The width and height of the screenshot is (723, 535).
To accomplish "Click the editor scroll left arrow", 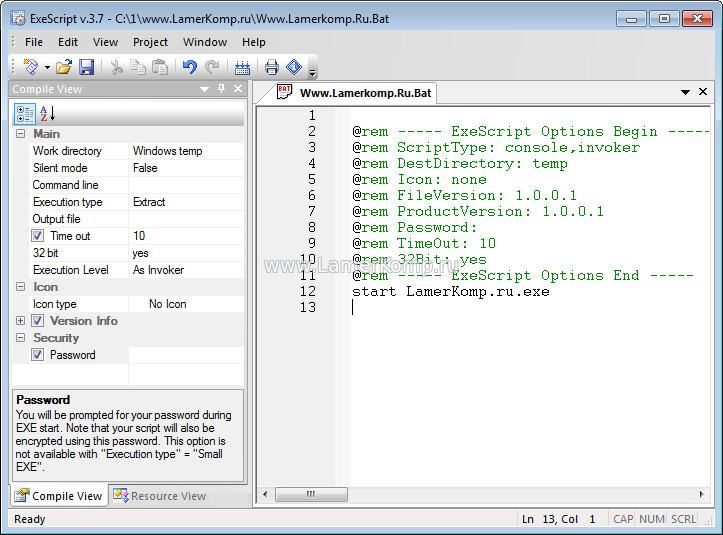I will [x=265, y=494].
